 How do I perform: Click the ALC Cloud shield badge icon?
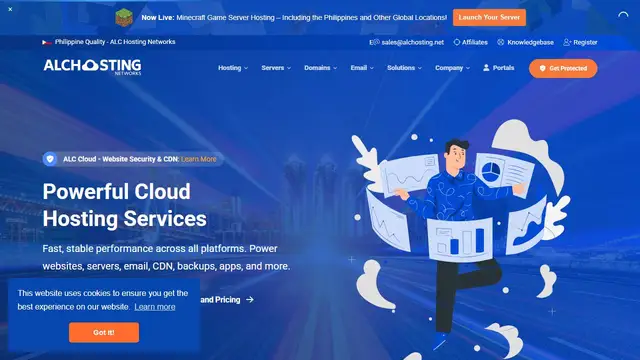click(x=50, y=159)
